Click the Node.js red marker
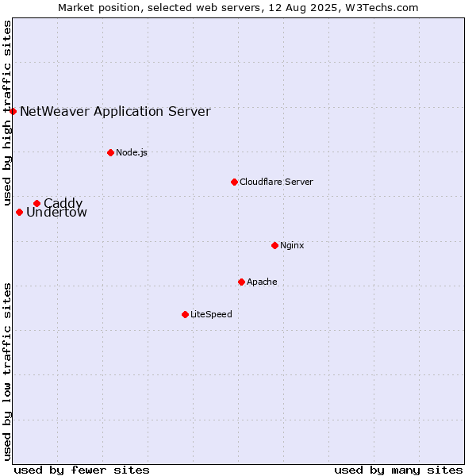This screenshot has width=476, height=476. 111,152
